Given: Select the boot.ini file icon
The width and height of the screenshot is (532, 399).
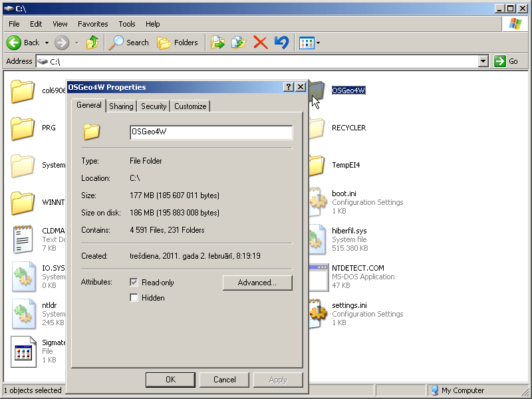Looking at the screenshot, I should tap(318, 201).
